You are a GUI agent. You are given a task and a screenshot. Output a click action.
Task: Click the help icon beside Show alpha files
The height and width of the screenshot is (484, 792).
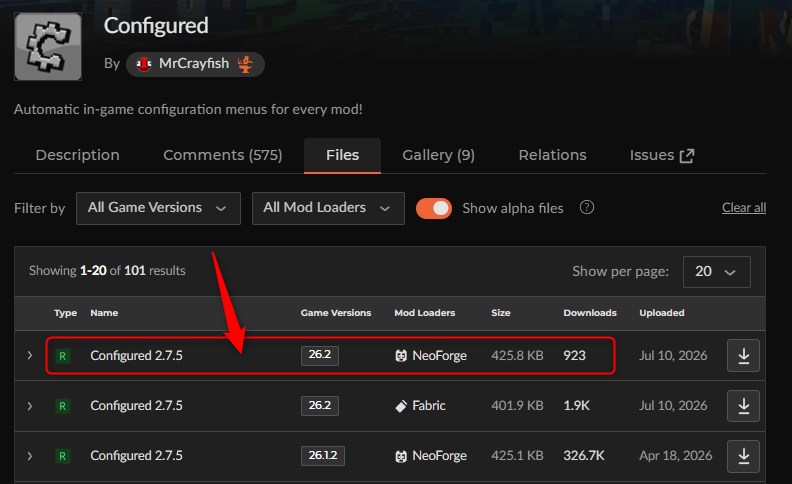pyautogui.click(x=587, y=207)
